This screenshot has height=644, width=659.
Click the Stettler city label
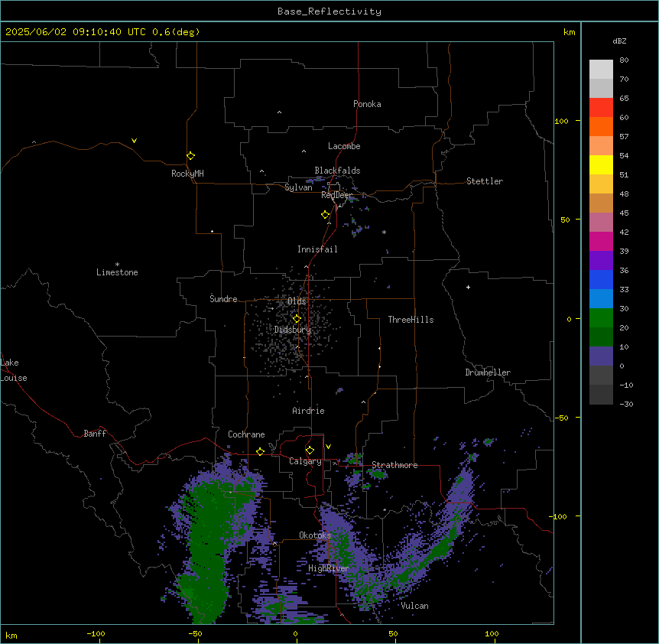(485, 181)
